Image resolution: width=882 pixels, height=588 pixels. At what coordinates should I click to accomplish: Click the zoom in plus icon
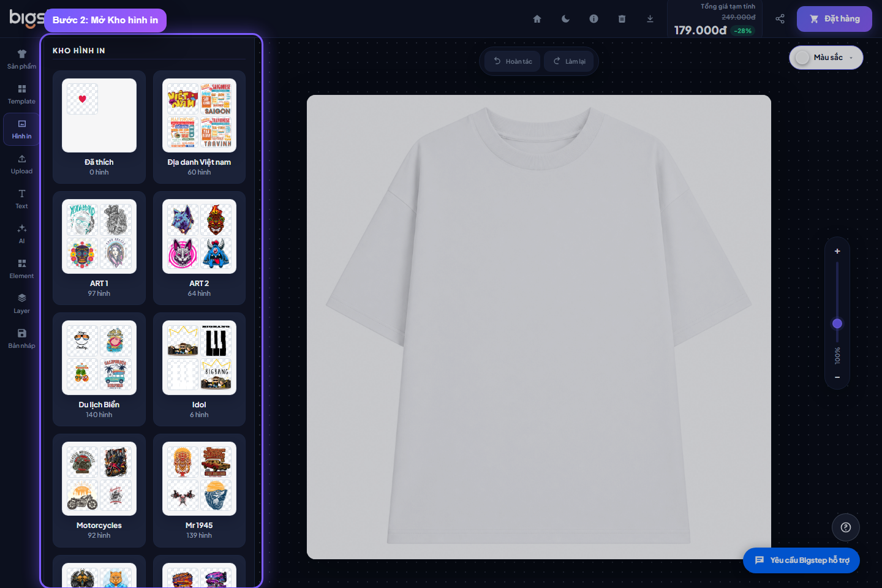837,251
